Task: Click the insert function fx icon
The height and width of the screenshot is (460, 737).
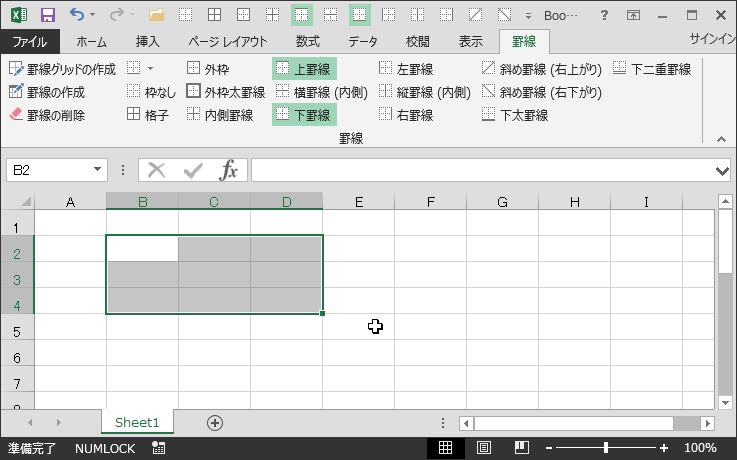Action: (228, 170)
